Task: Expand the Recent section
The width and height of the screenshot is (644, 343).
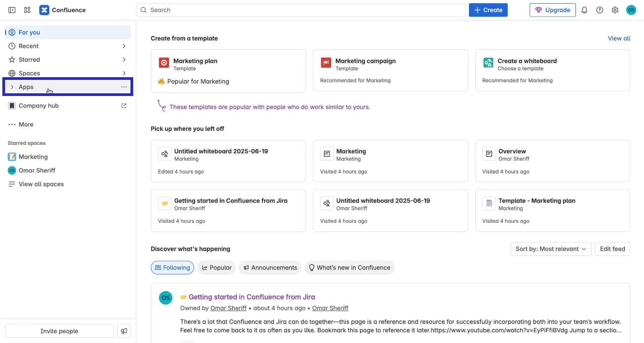Action: point(124,46)
